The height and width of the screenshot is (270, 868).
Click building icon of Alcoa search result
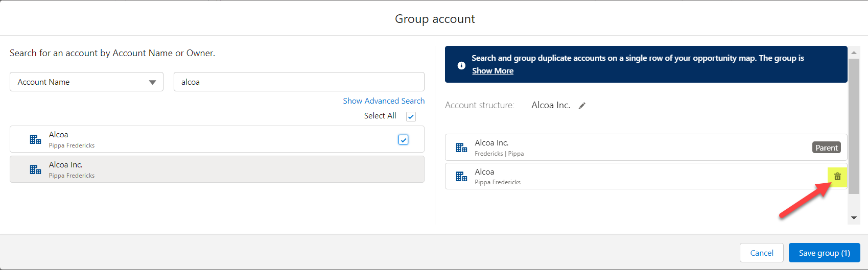pyautogui.click(x=35, y=139)
